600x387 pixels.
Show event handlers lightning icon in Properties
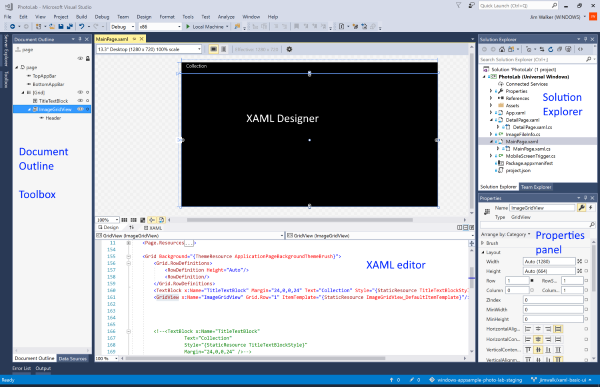(591, 207)
